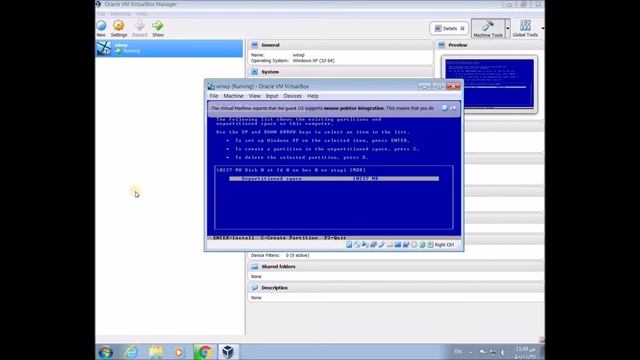The width and height of the screenshot is (640, 360).
Task: Open the Manager window's Help menu
Action: coord(142,14)
